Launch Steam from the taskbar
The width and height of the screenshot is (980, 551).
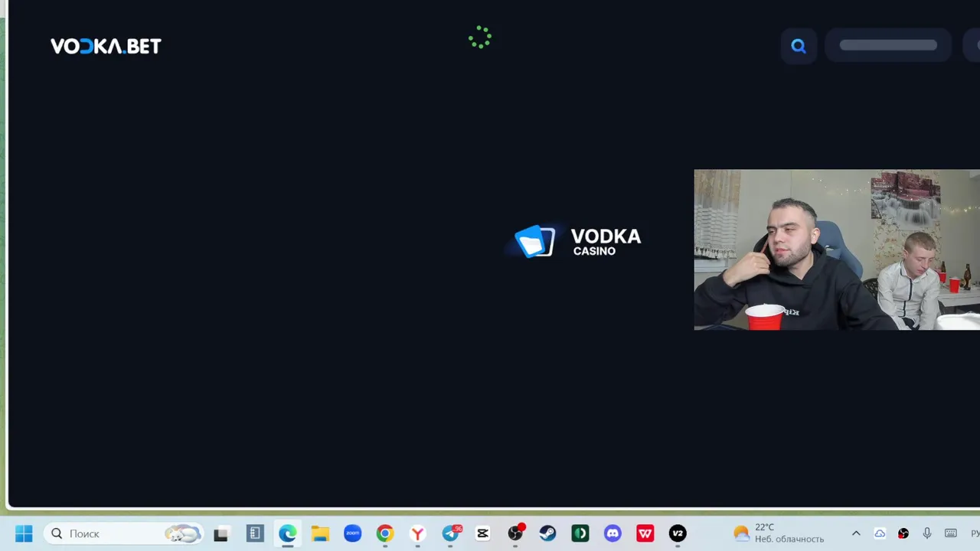point(547,533)
